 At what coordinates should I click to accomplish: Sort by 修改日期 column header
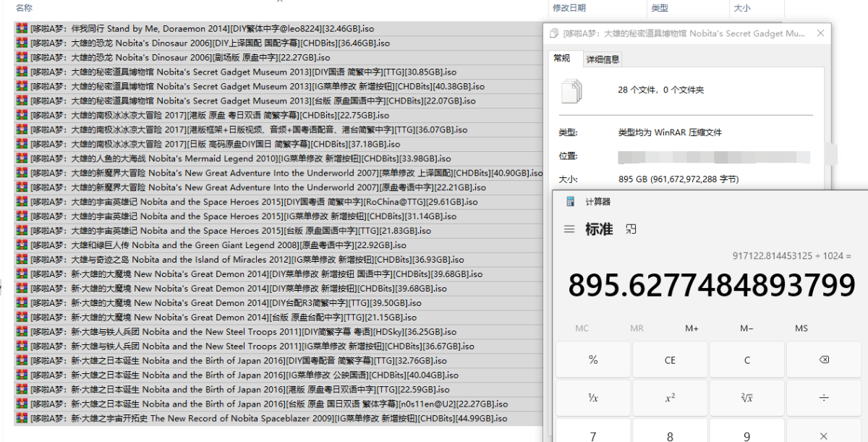(x=569, y=8)
